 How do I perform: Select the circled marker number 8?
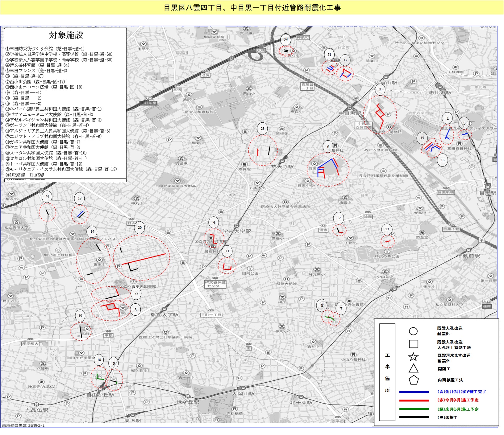[x=322, y=306]
